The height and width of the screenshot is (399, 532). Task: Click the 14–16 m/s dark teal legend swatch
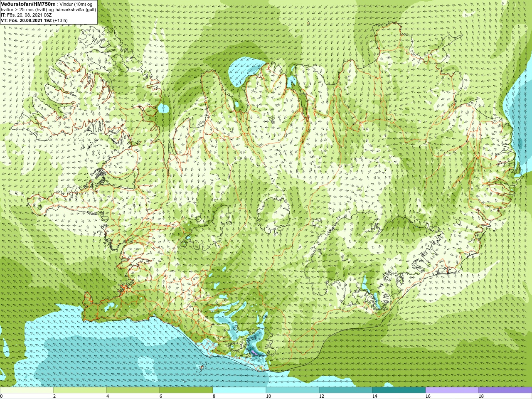click(x=399, y=390)
